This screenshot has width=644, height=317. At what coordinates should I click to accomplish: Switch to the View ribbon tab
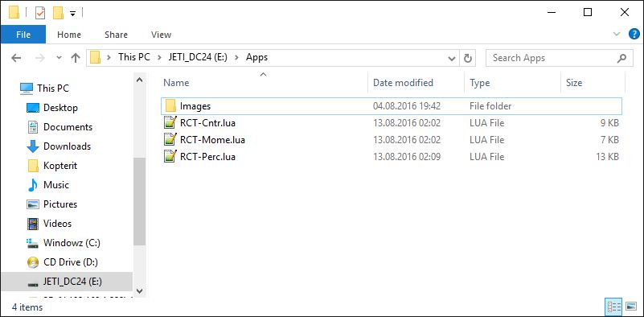tap(161, 35)
